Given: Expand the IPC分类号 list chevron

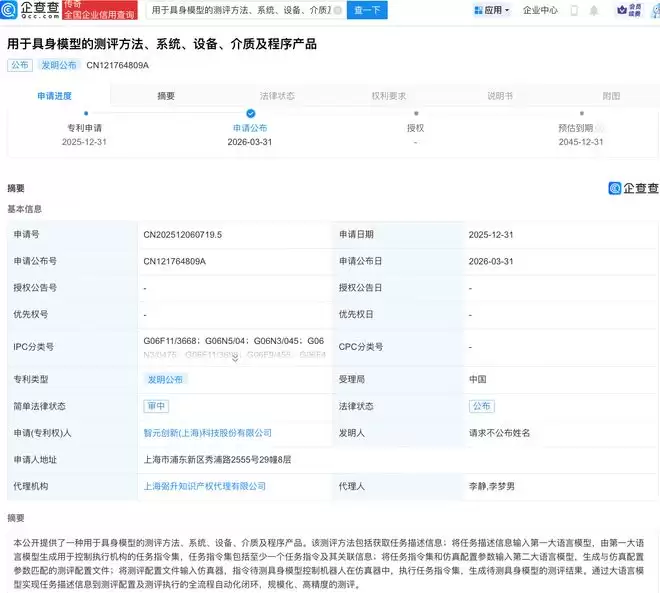Looking at the screenshot, I should [x=235, y=358].
